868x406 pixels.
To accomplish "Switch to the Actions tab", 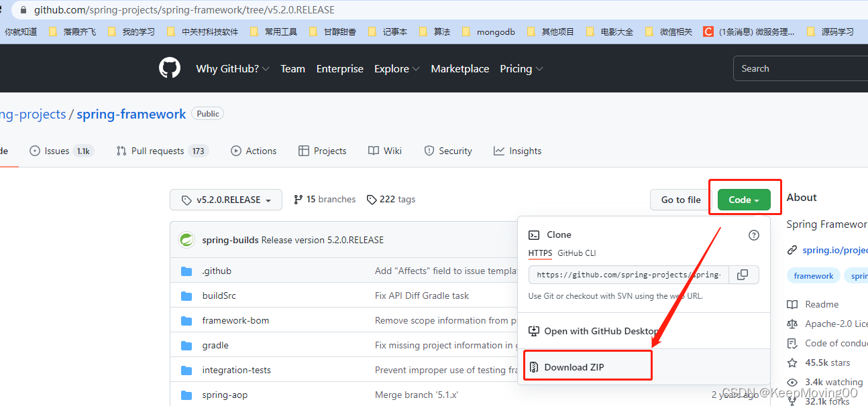I will click(254, 151).
